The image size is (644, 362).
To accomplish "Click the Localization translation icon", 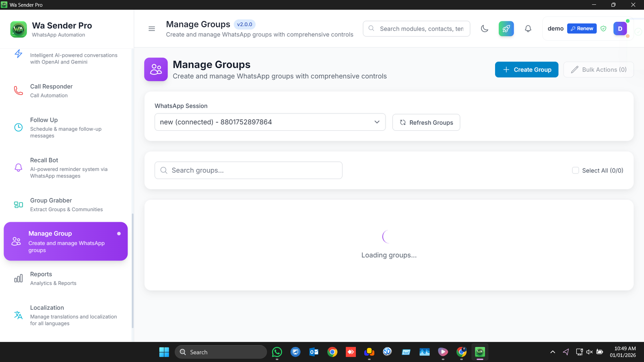I will coord(18,315).
